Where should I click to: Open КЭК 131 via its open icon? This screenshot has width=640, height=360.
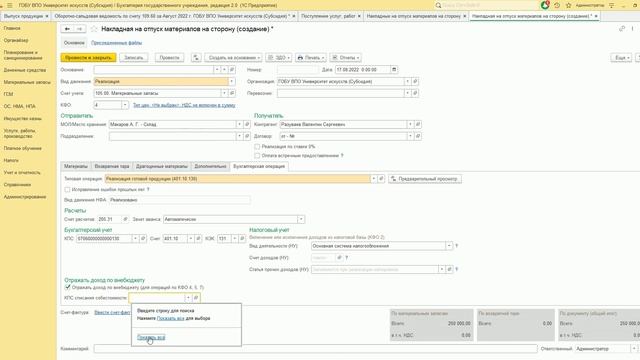click(x=242, y=238)
